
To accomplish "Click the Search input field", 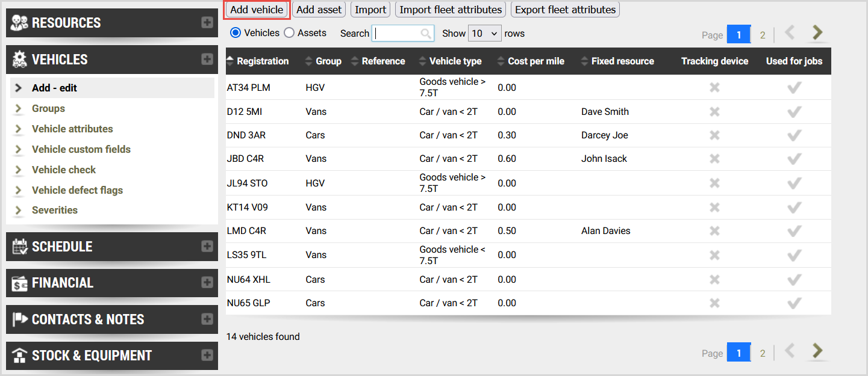I will coord(403,34).
